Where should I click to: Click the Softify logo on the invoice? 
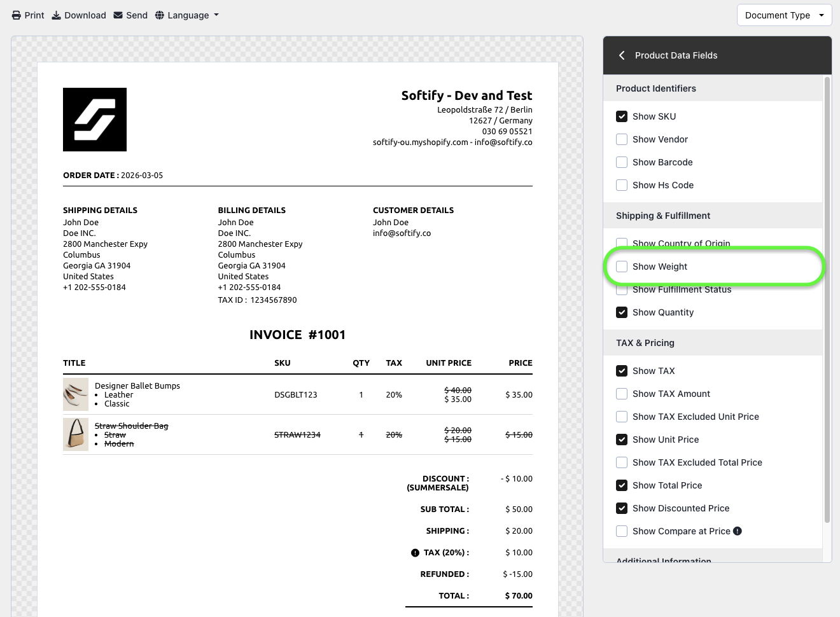point(95,120)
